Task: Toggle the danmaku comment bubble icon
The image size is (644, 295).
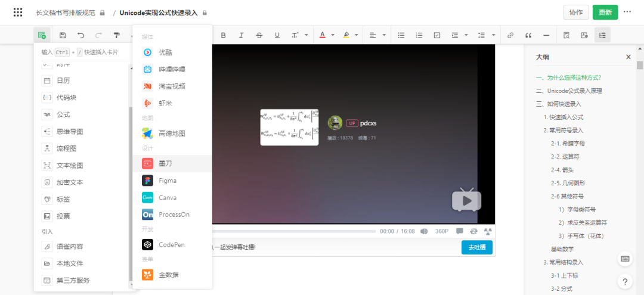Action: [460, 231]
